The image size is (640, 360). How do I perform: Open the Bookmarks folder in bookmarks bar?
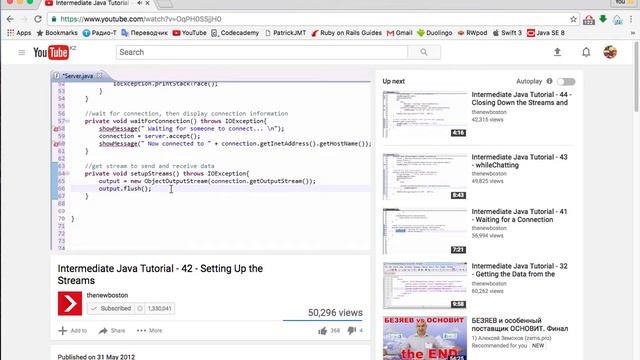tap(57, 33)
